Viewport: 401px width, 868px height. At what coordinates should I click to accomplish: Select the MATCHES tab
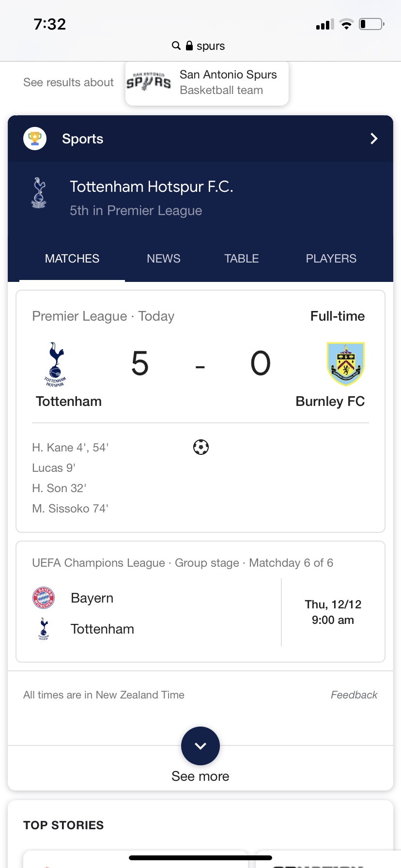tap(72, 259)
